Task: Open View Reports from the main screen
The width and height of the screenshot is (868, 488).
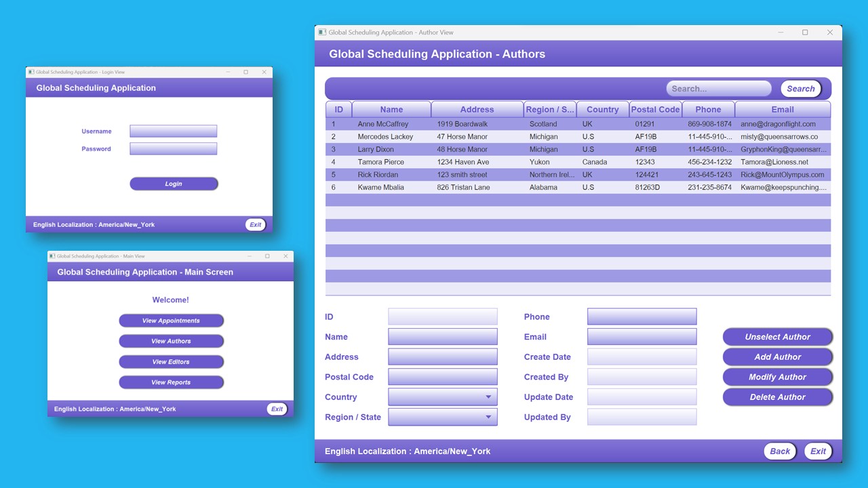Action: (171, 382)
